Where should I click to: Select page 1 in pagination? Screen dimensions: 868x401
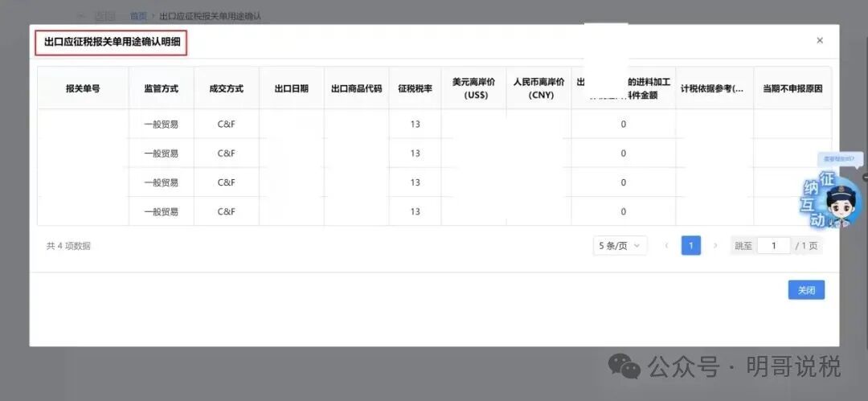[690, 245]
